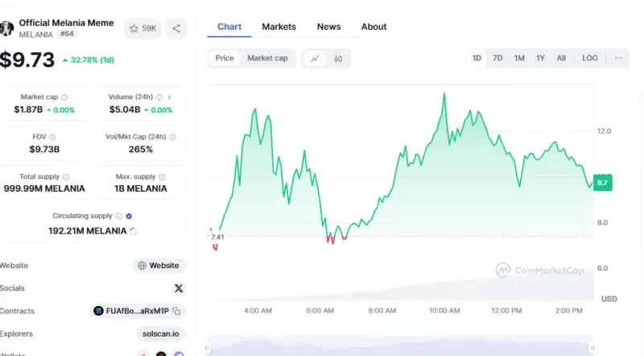
Task: Copy the contract address icon
Action: [176, 311]
